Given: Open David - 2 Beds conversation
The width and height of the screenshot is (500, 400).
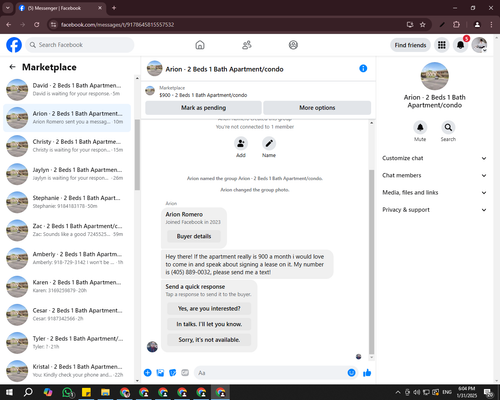Looking at the screenshot, I should tap(67, 89).
